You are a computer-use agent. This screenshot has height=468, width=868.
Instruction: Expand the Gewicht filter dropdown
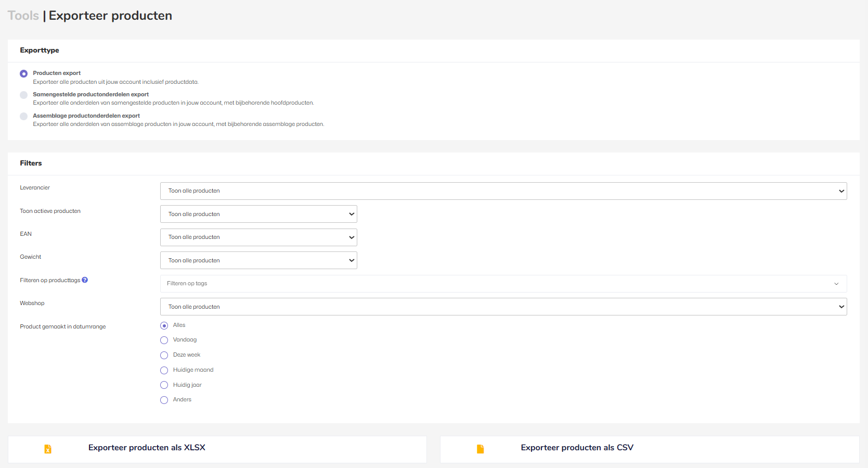coord(258,260)
